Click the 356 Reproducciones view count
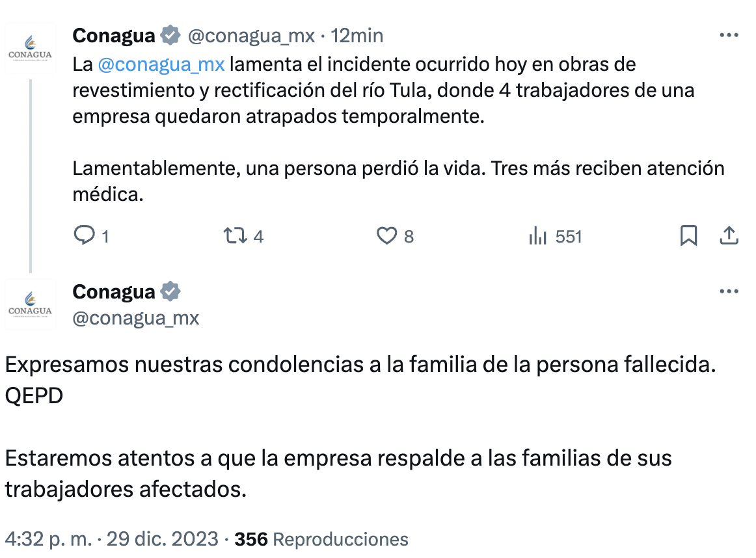This screenshot has height=558, width=756. [321, 539]
